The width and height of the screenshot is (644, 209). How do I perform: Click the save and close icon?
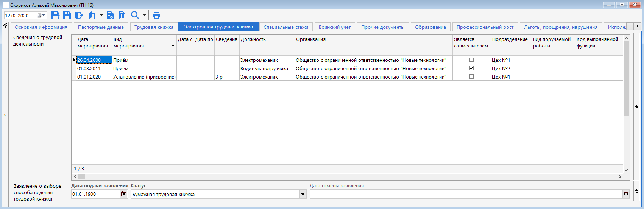pyautogui.click(x=56, y=15)
